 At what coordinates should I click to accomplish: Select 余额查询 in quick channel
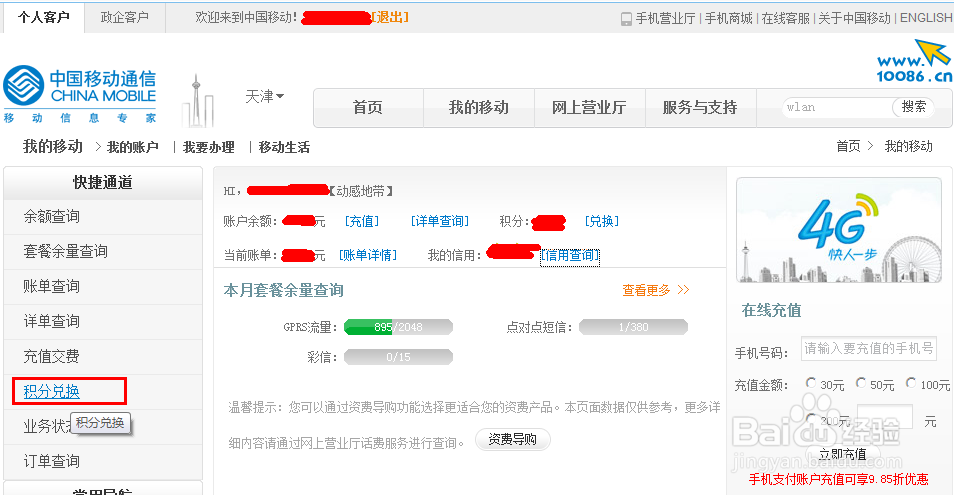[103, 216]
